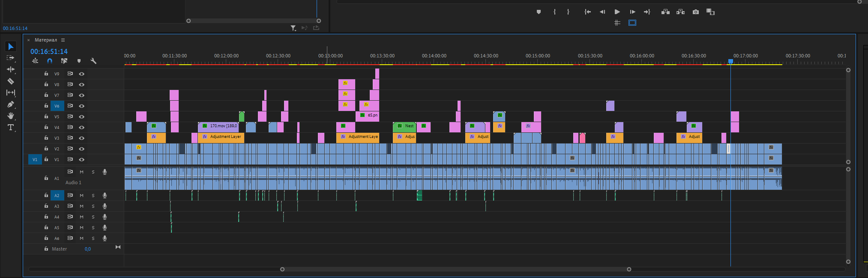Viewport: 868px width, 278px height.
Task: Export frame with camera icon
Action: (x=696, y=12)
